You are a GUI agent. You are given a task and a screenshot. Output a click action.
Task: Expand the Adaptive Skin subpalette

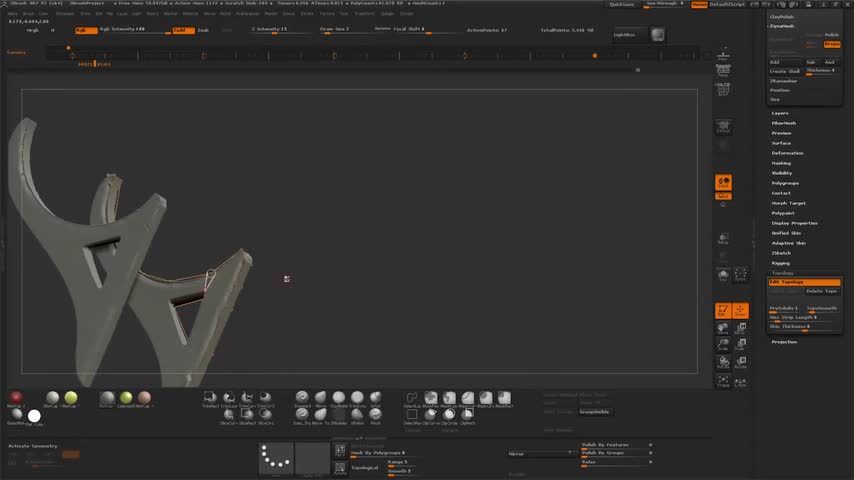pos(789,243)
